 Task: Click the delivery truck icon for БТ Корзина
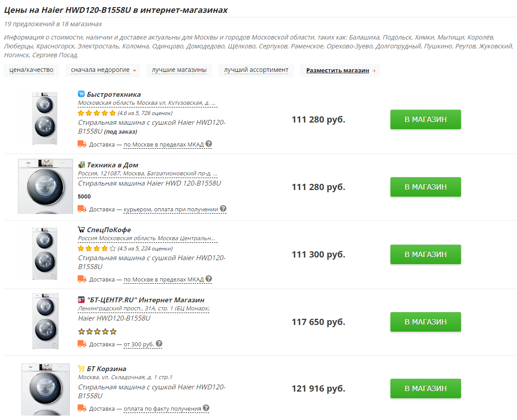click(x=82, y=408)
